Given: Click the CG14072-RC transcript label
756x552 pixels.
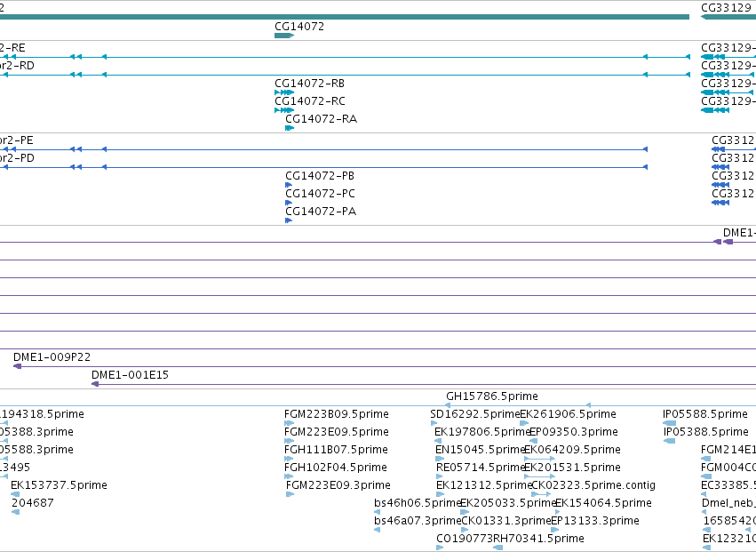Looking at the screenshot, I should pyautogui.click(x=310, y=101).
